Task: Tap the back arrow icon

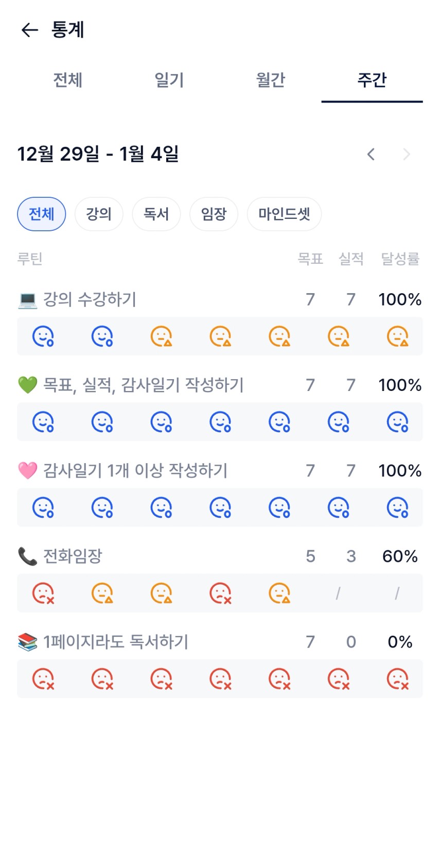Action: tap(30, 30)
